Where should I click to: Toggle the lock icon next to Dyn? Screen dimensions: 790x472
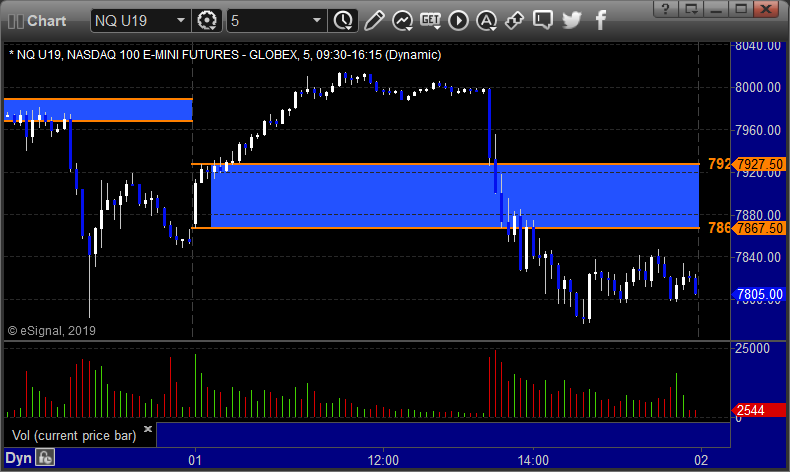pyautogui.click(x=45, y=458)
